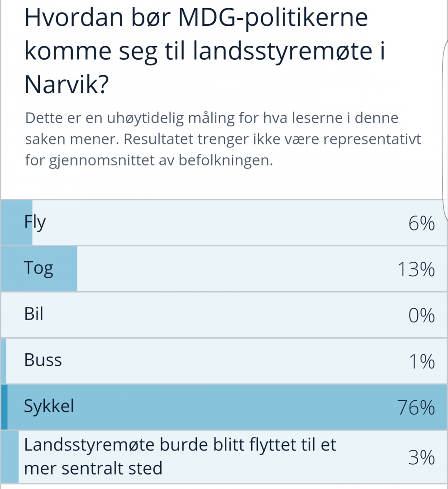Tap the 0% result beside Bil

pos(421,316)
